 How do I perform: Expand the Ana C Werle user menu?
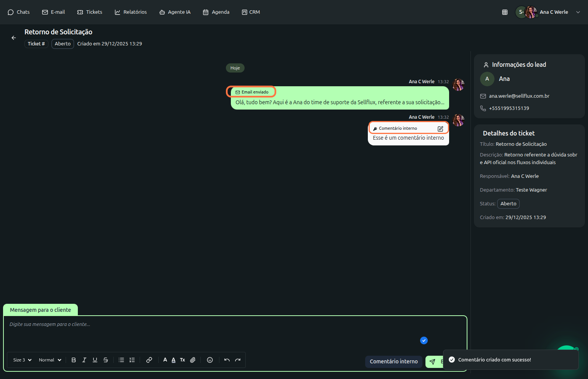(x=578, y=12)
